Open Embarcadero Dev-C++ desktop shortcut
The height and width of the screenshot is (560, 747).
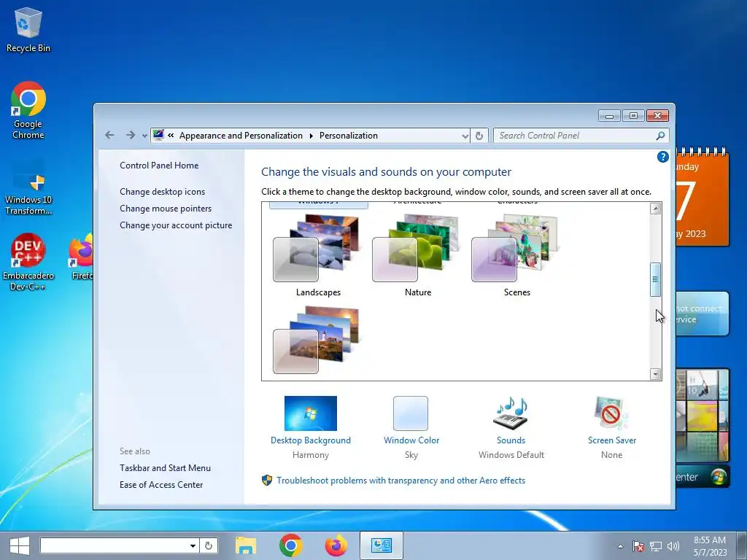[x=28, y=262]
